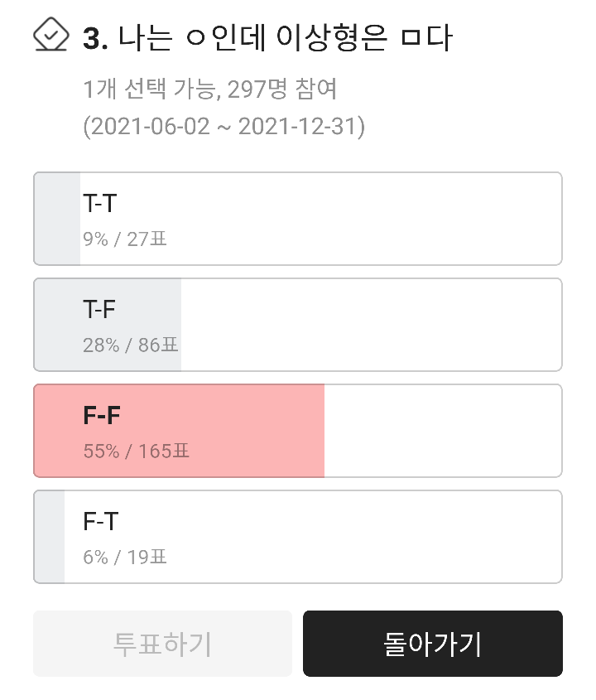Pick the F-T poll option
Screen dimensions: 596x700
pyautogui.click(x=297, y=537)
